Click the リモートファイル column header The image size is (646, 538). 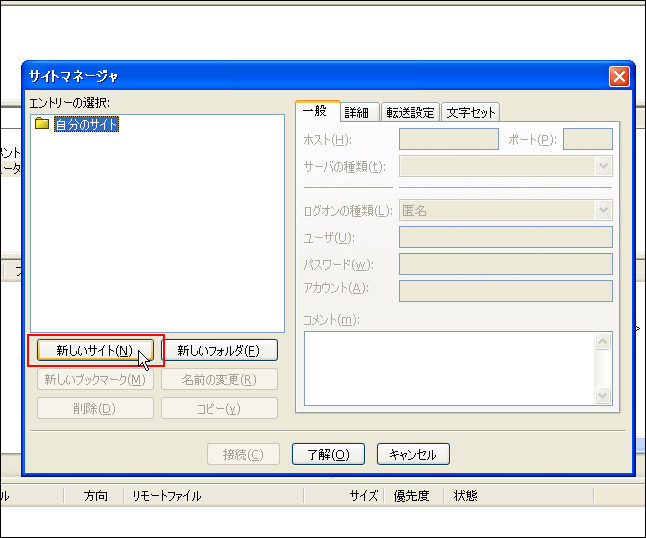167,495
